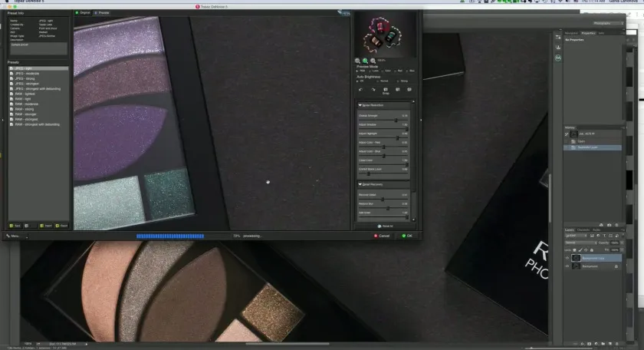Click the redo arrow icon in DeNoise

(x=373, y=90)
